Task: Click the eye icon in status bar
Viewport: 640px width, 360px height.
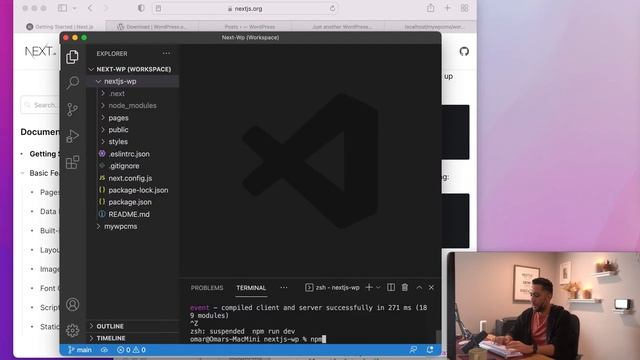Action: (x=104, y=350)
